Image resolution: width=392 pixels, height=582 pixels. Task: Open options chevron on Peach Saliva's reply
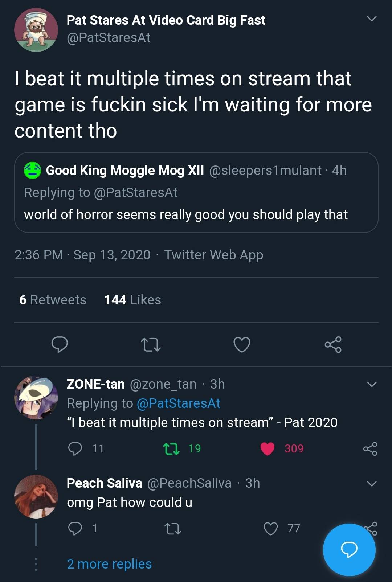point(372,484)
